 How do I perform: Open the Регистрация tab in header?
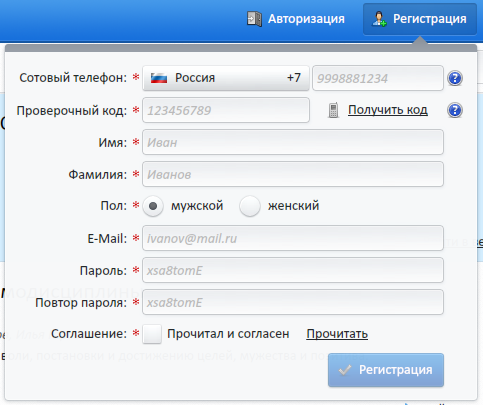[x=420, y=19]
